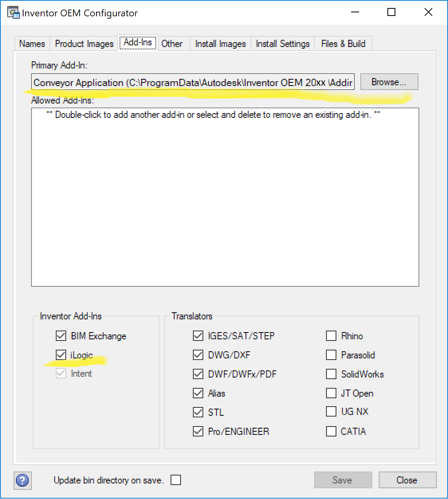
Task: Click the disabled Intent checkbox
Action: point(61,374)
